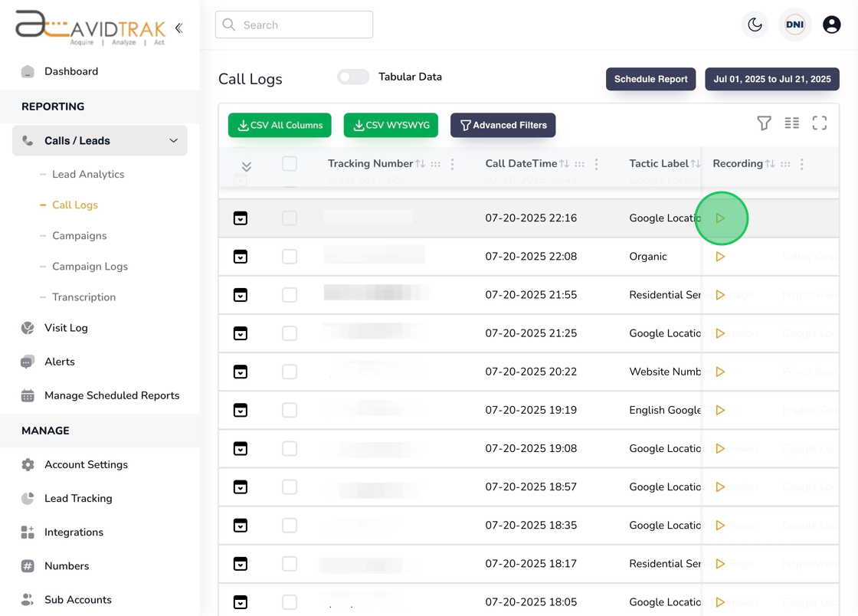This screenshot has height=616, width=858.
Task: Open Campaign Logs submenu item
Action: (90, 267)
